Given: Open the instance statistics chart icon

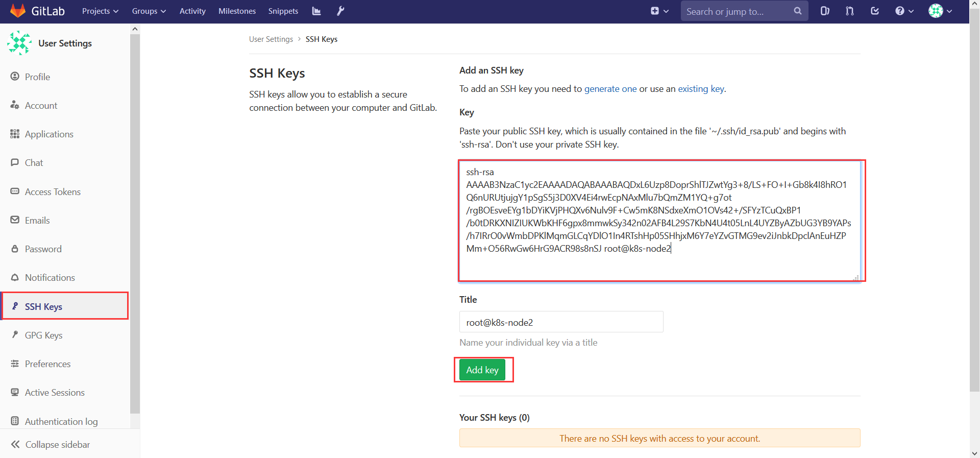Looking at the screenshot, I should pyautogui.click(x=316, y=11).
